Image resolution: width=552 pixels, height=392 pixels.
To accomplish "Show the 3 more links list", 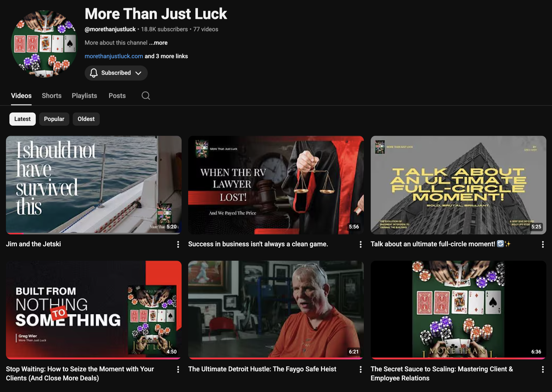I will (x=166, y=56).
